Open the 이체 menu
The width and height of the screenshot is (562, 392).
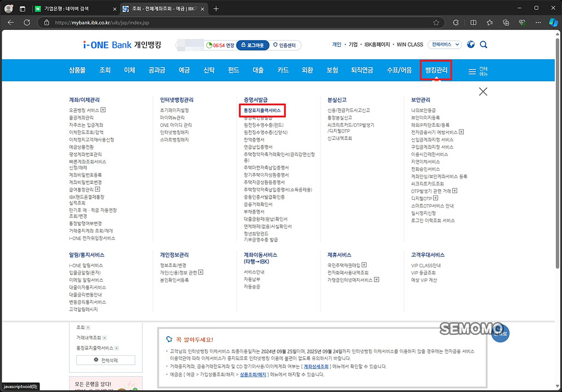[x=130, y=70]
